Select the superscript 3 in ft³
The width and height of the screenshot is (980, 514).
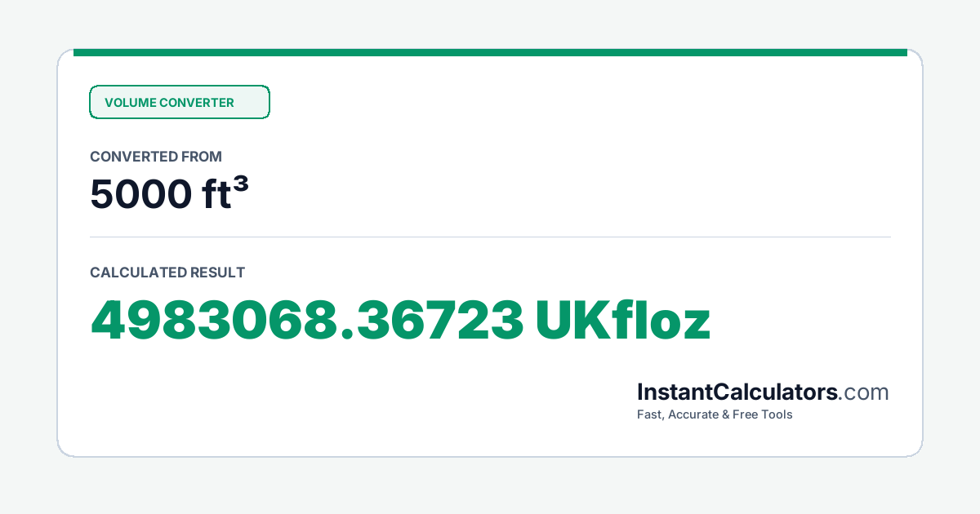[x=241, y=186]
